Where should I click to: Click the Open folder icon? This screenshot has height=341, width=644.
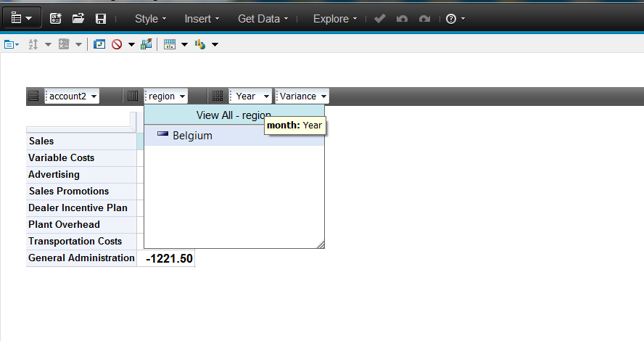[x=78, y=18]
